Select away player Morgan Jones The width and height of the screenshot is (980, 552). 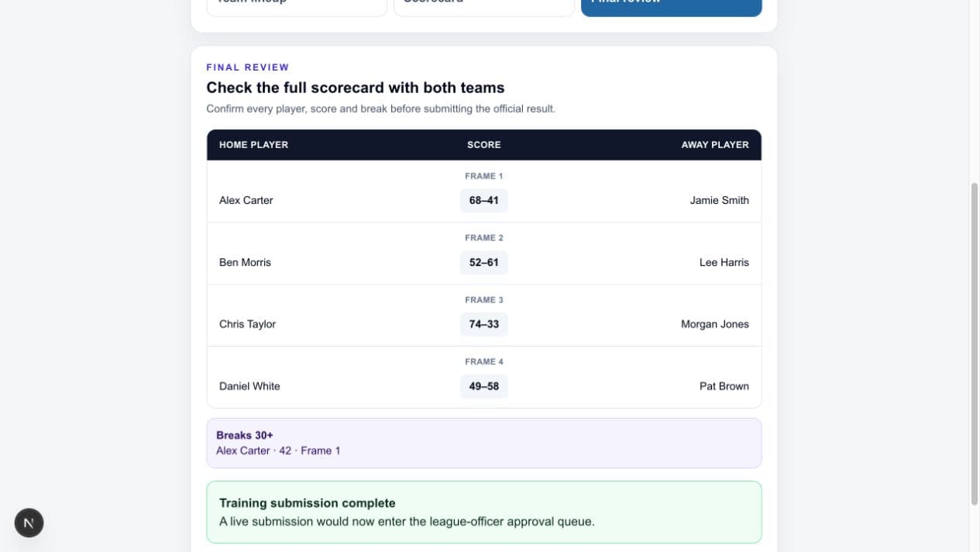coord(715,324)
